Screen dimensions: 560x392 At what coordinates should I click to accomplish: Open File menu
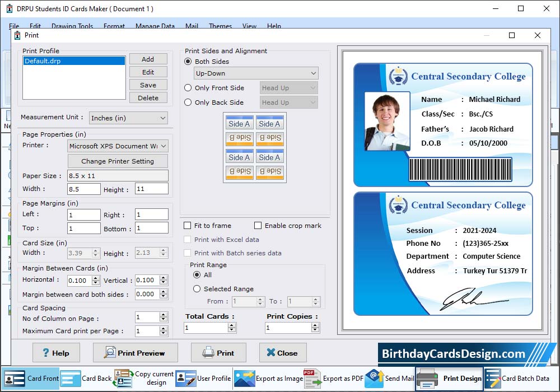14,26
